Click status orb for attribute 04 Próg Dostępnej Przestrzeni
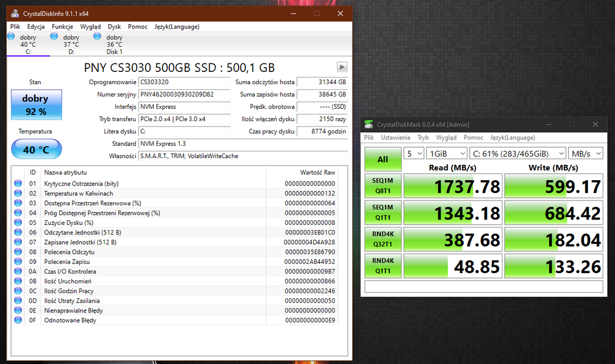Viewport: 615px width, 364px height. [x=18, y=213]
